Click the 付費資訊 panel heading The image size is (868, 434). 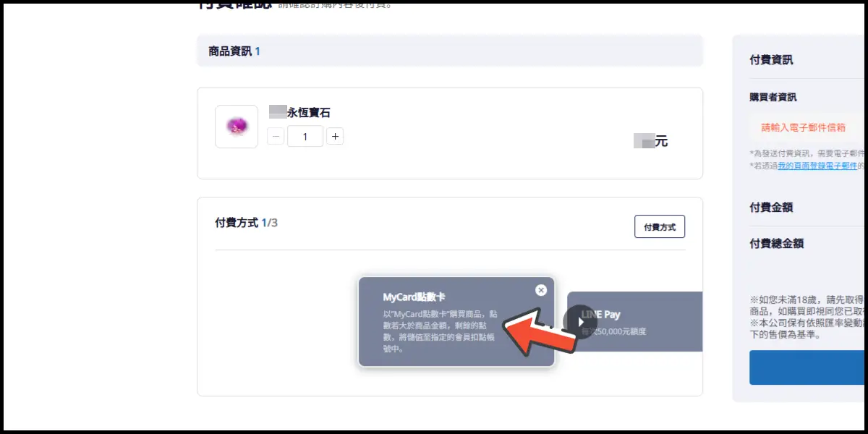(771, 60)
